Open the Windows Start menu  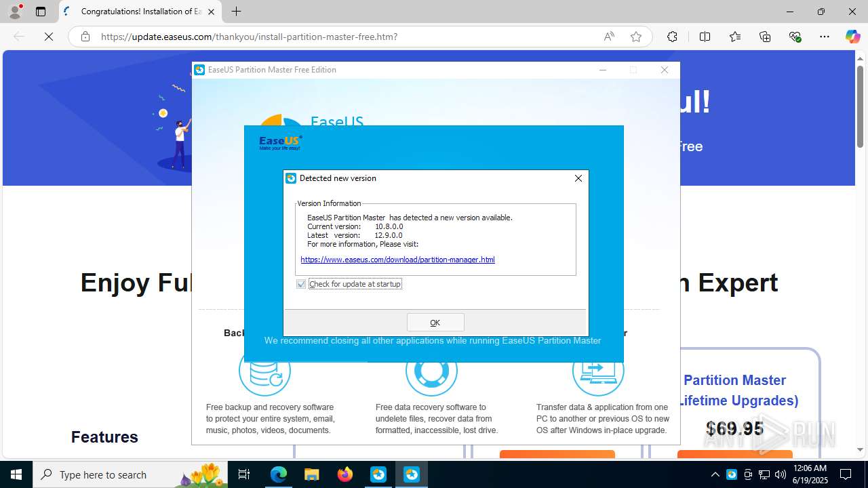pos(16,474)
